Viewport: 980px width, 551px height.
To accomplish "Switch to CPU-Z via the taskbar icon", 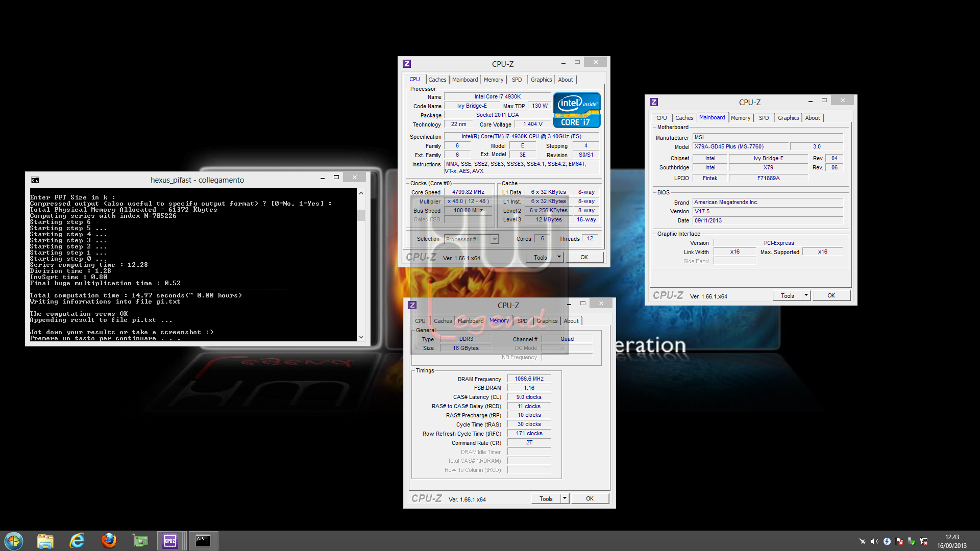I will 170,541.
